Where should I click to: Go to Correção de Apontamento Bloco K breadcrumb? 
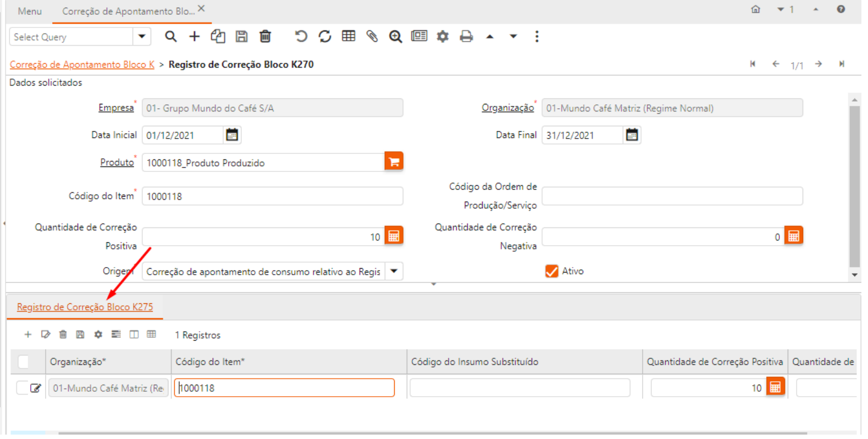[82, 64]
